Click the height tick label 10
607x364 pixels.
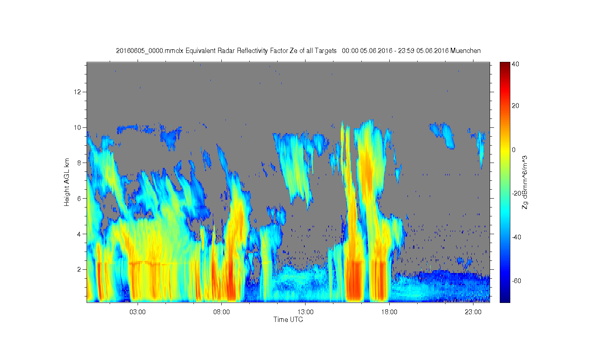pyautogui.click(x=78, y=127)
